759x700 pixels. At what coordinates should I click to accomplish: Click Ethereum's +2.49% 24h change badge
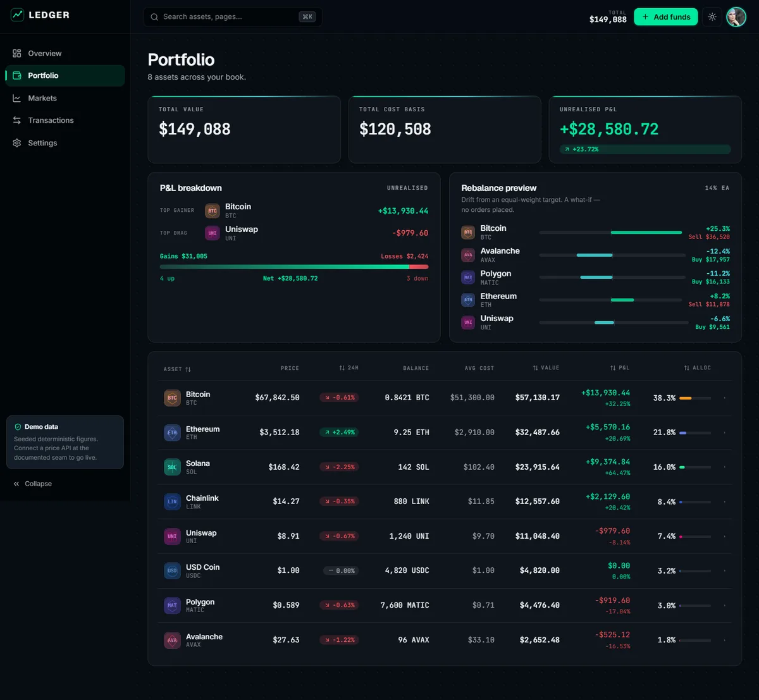click(x=339, y=433)
